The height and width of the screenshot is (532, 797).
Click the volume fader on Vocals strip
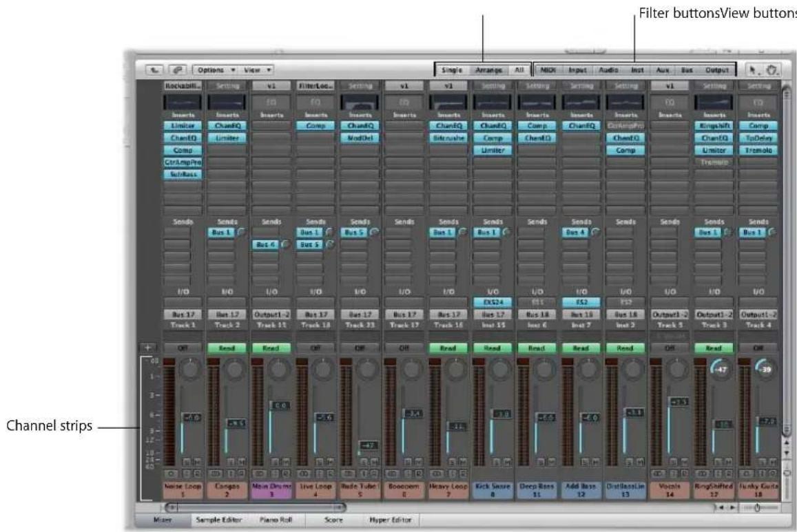[x=680, y=401]
